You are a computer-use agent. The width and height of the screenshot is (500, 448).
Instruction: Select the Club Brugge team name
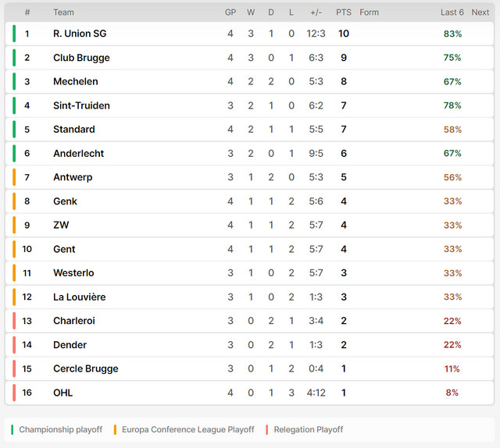click(81, 58)
